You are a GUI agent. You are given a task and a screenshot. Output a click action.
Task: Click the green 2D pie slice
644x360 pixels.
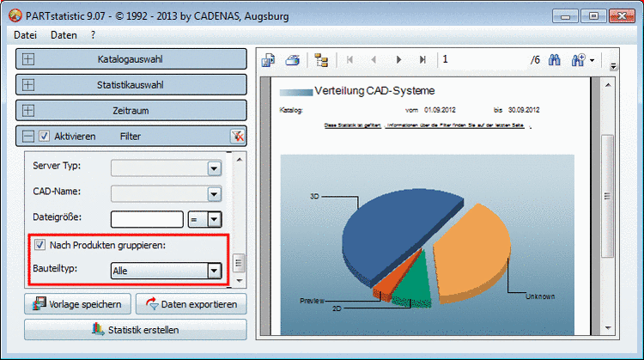pos(413,284)
